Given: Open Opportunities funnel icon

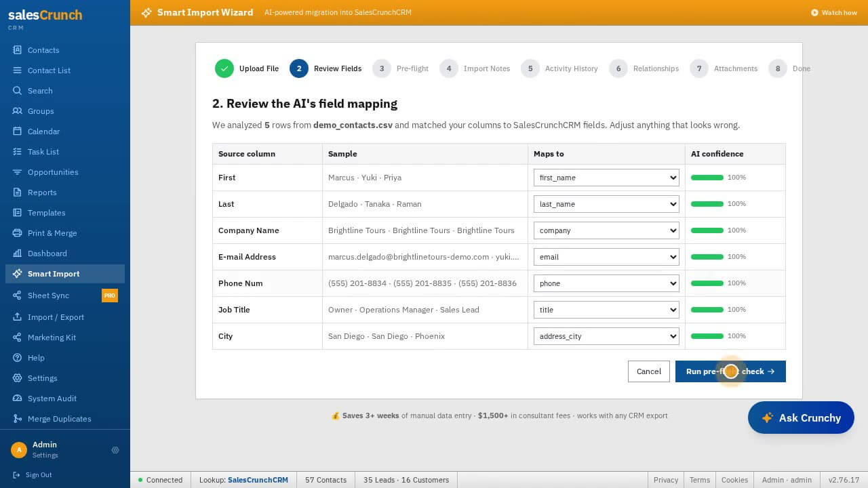Looking at the screenshot, I should 17,172.
